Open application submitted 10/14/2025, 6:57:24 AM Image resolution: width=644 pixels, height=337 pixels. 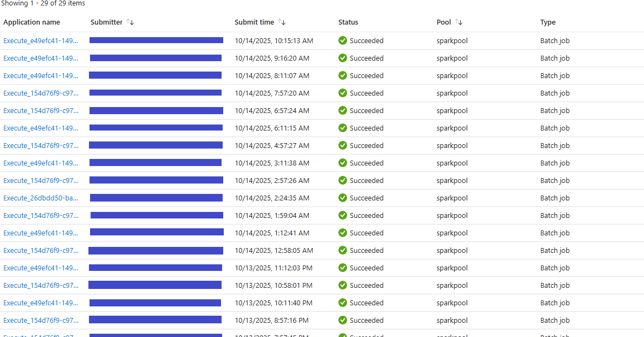[41, 110]
